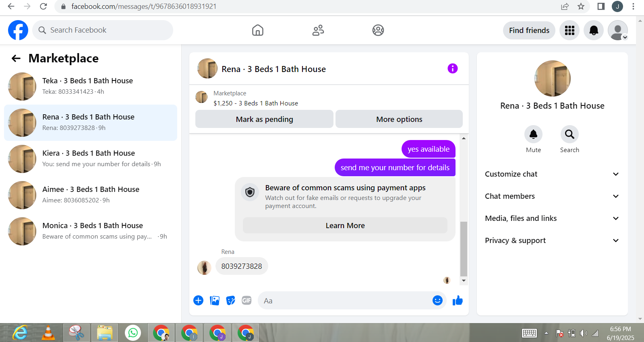Open the Teka 3 Beds 1 Bath House chat
The width and height of the screenshot is (644, 342).
tap(91, 87)
